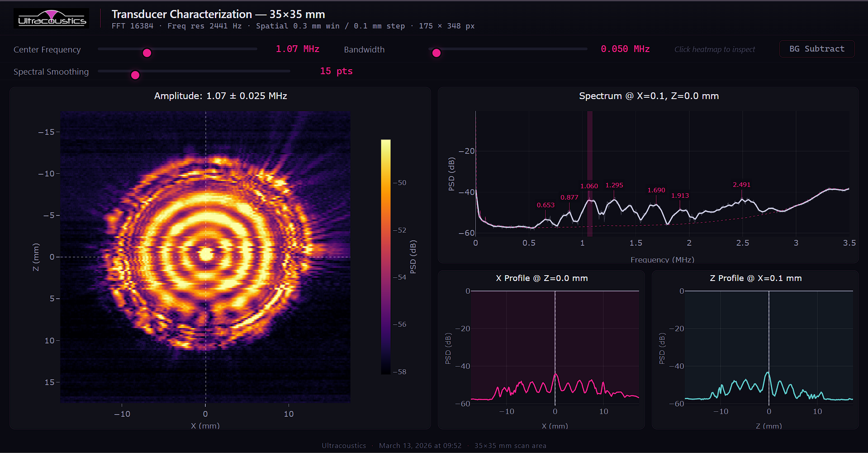The image size is (868, 453).
Task: Open the Spectrum @ X=0.1, Z=0.0 mm panel
Action: click(649, 95)
